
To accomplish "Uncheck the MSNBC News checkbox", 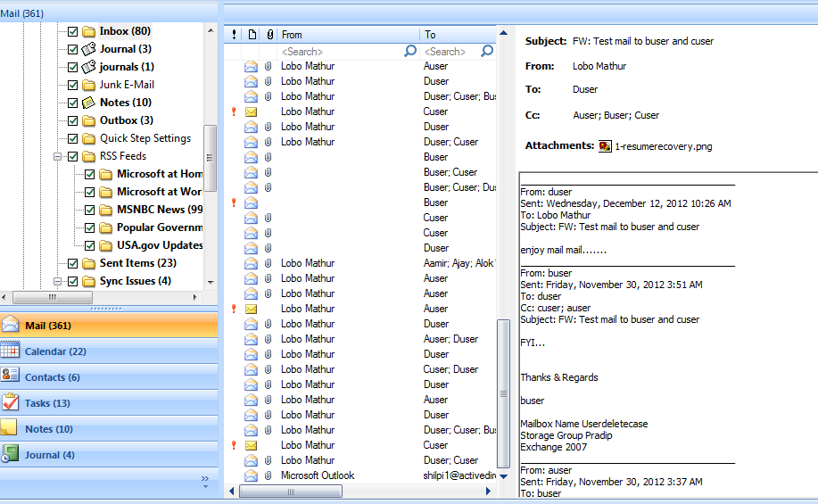I will (x=90, y=211).
